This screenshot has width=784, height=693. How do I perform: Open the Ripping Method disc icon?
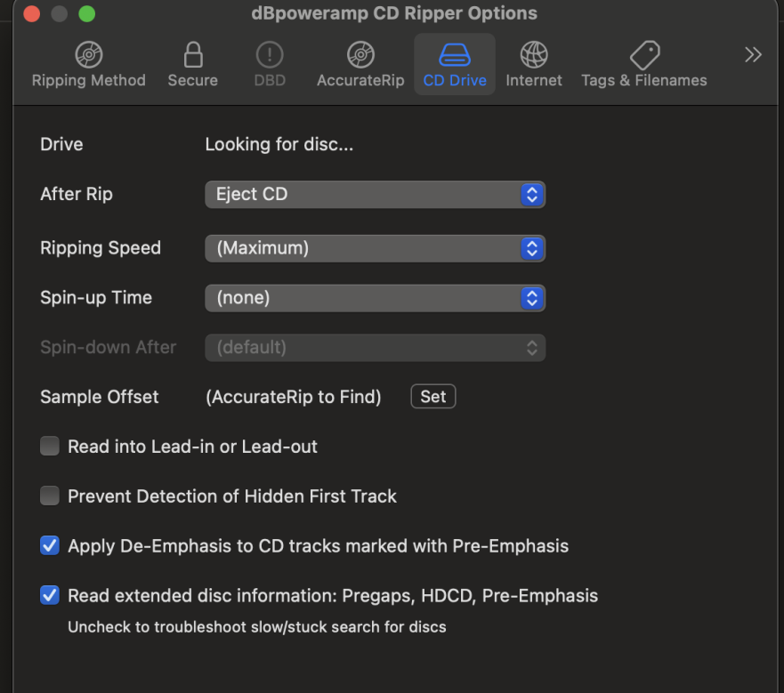click(89, 54)
